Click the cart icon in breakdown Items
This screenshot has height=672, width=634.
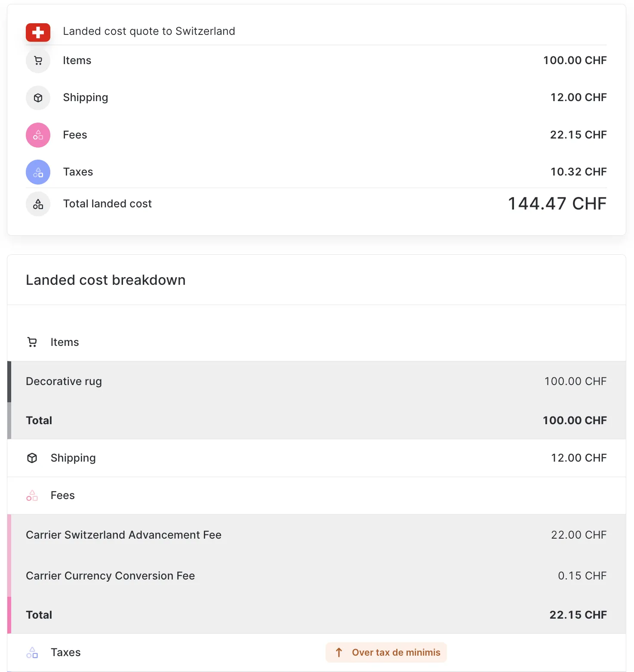click(32, 342)
